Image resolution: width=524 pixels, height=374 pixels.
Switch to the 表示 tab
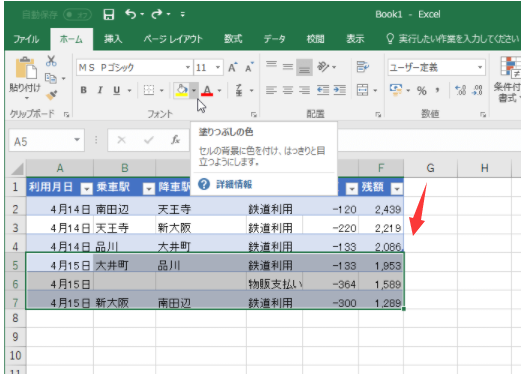pos(355,39)
